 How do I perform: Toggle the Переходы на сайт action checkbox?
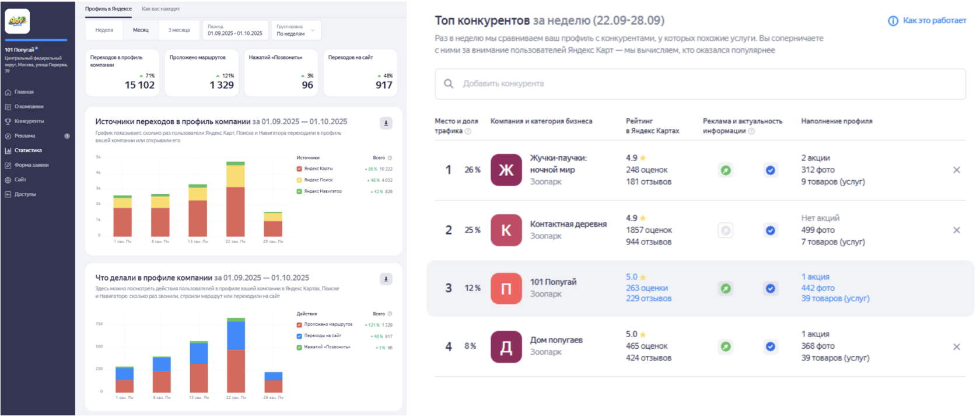(299, 335)
